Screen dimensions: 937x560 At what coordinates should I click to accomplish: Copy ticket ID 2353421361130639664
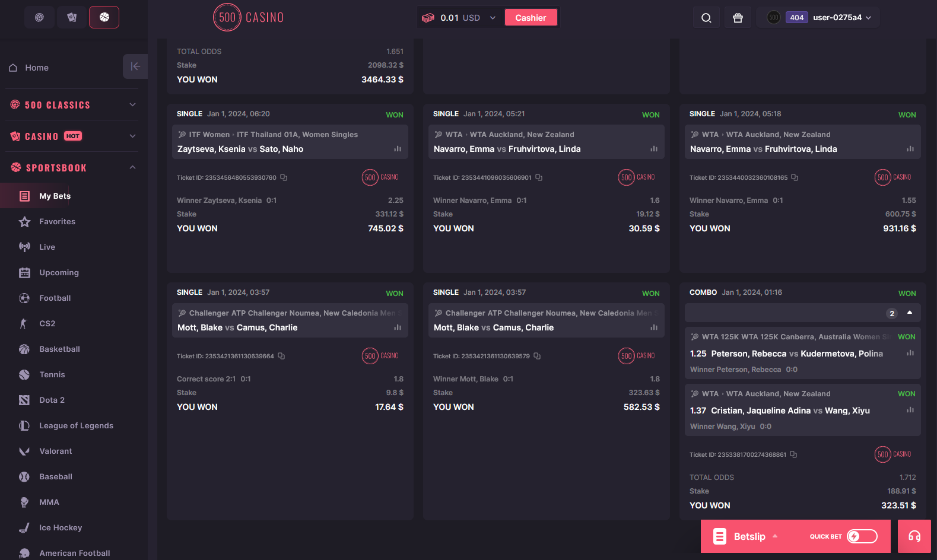(281, 356)
